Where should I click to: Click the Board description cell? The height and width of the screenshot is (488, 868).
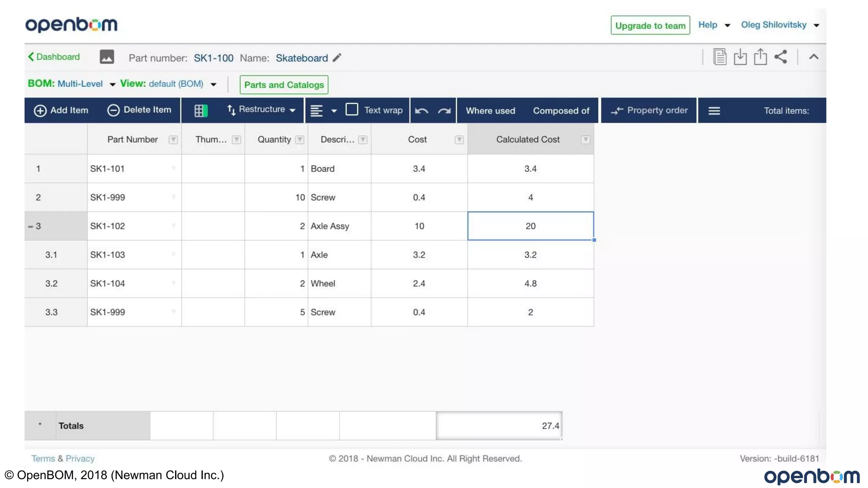pyautogui.click(x=339, y=169)
